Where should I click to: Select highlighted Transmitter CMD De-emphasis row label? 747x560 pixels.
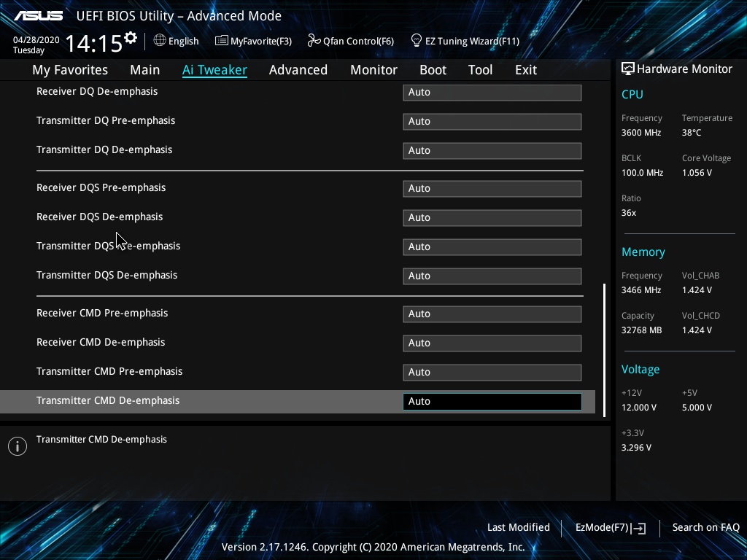pyautogui.click(x=108, y=400)
